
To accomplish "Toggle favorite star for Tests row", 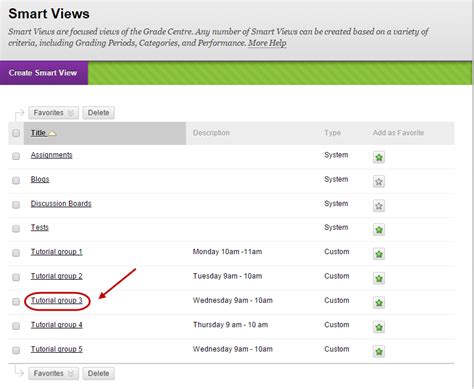I will [379, 230].
